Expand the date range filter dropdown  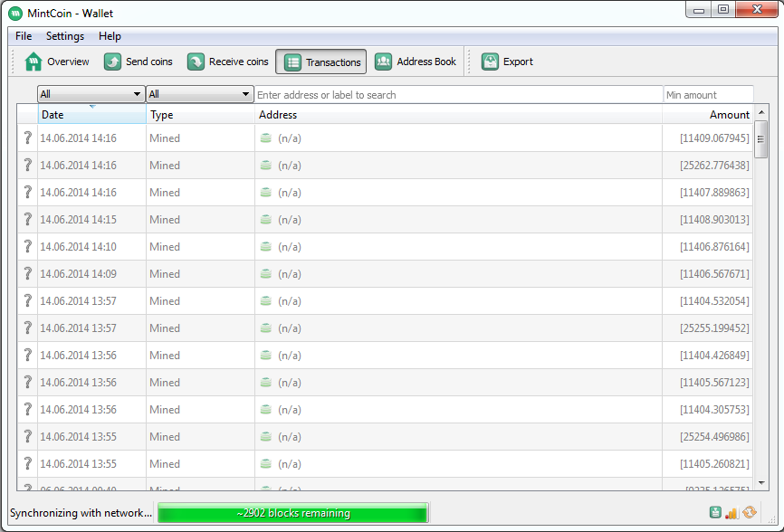pyautogui.click(x=91, y=94)
